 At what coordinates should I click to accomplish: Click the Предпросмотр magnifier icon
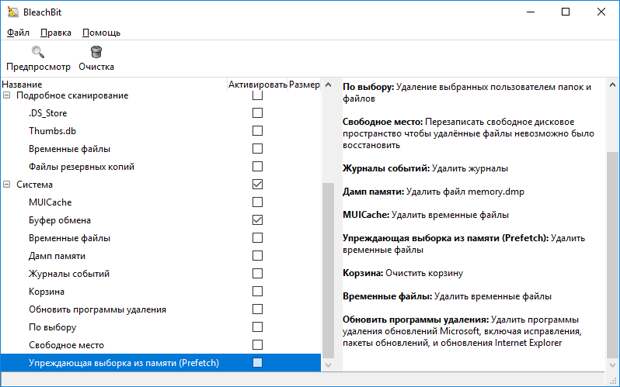38,52
